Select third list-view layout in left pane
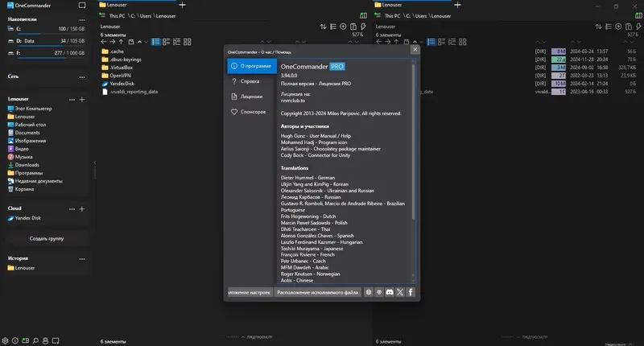Screen dimensions: 644x346 point(176,42)
